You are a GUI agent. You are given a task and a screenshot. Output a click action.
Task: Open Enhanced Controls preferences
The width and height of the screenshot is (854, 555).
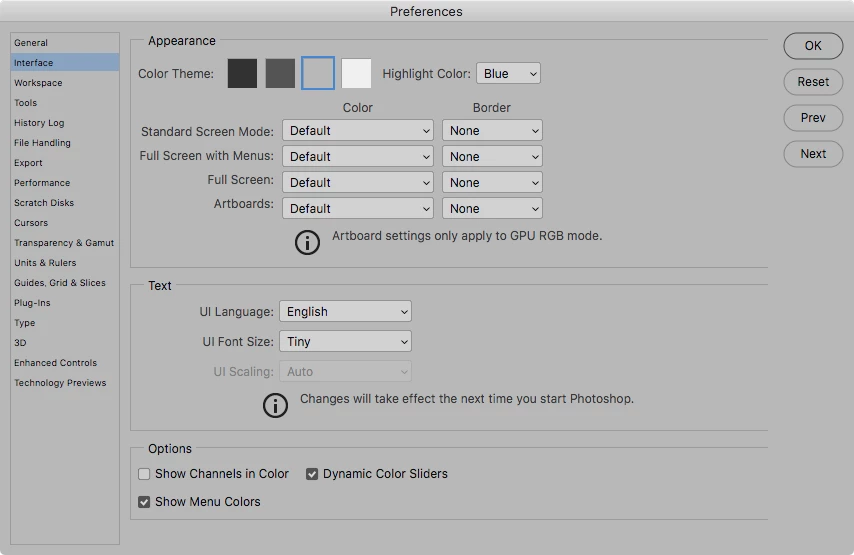point(65,363)
